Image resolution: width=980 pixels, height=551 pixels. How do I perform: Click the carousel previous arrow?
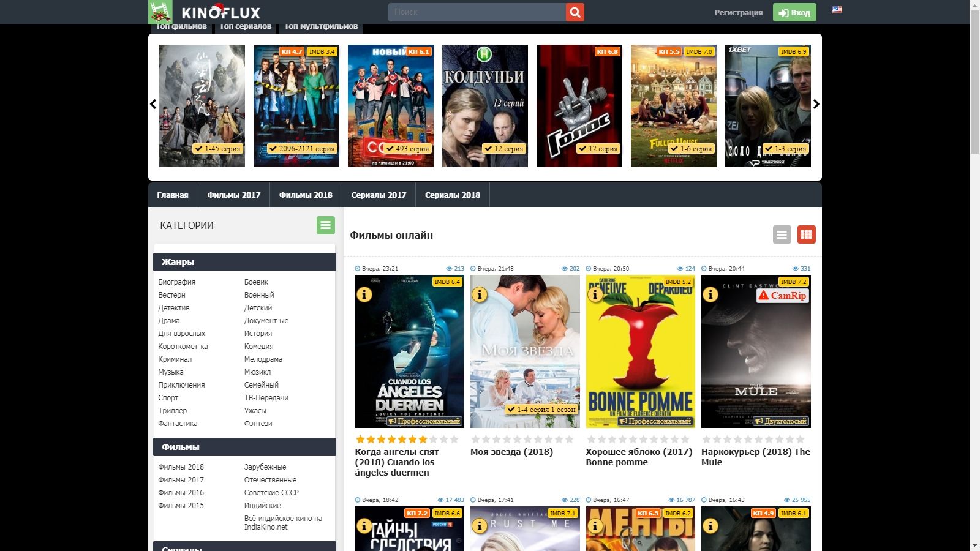[153, 104]
